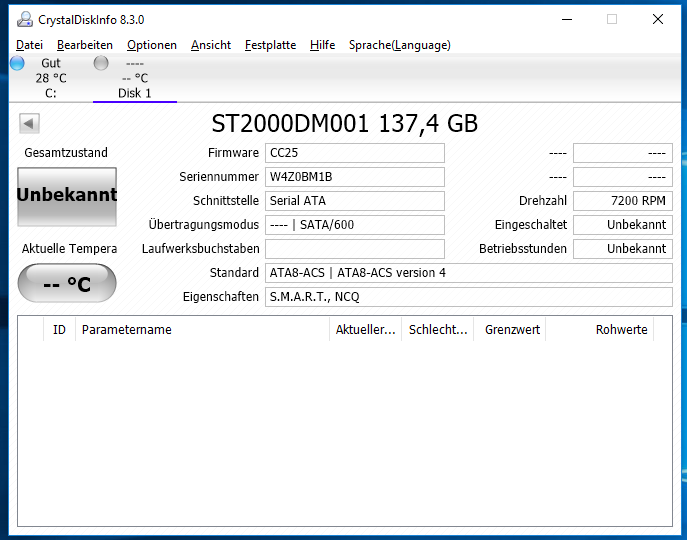Click the Grenzwert column header
This screenshot has width=687, height=540.
click(x=510, y=330)
